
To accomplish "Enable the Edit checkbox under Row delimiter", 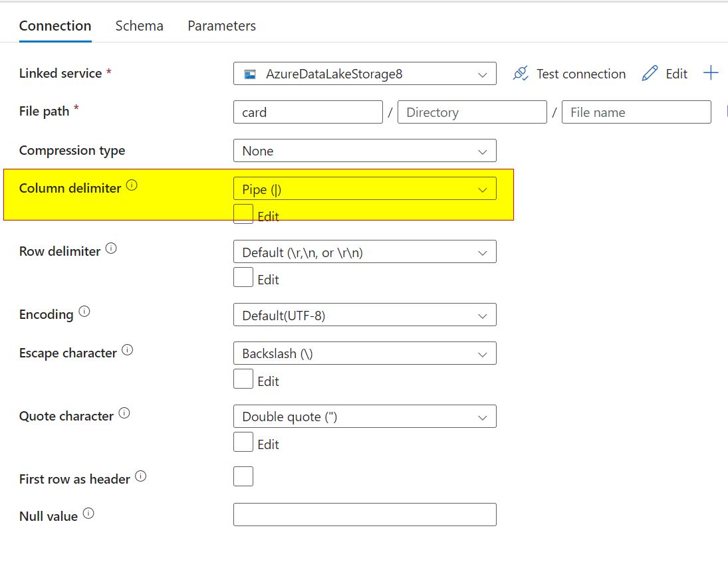I will point(243,277).
